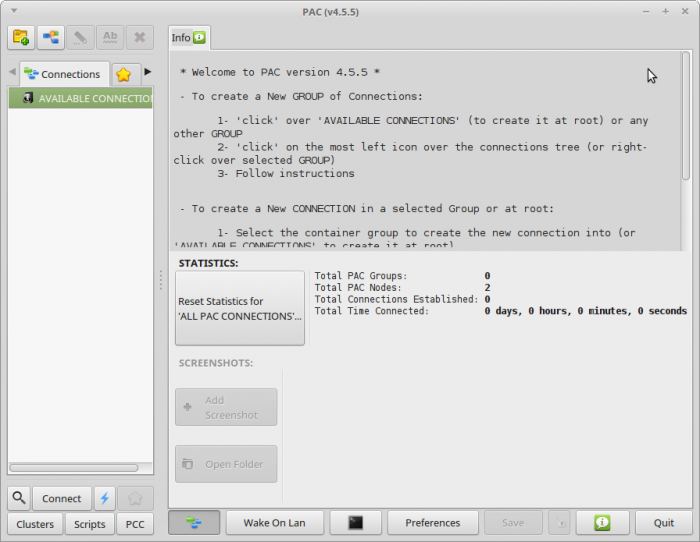Click the Add Screenshot button
Viewport: 700px width, 542px height.
tap(226, 407)
